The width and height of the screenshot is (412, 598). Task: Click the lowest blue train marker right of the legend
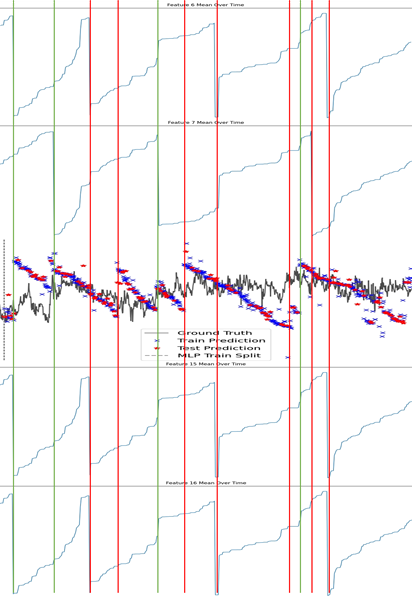382,336
